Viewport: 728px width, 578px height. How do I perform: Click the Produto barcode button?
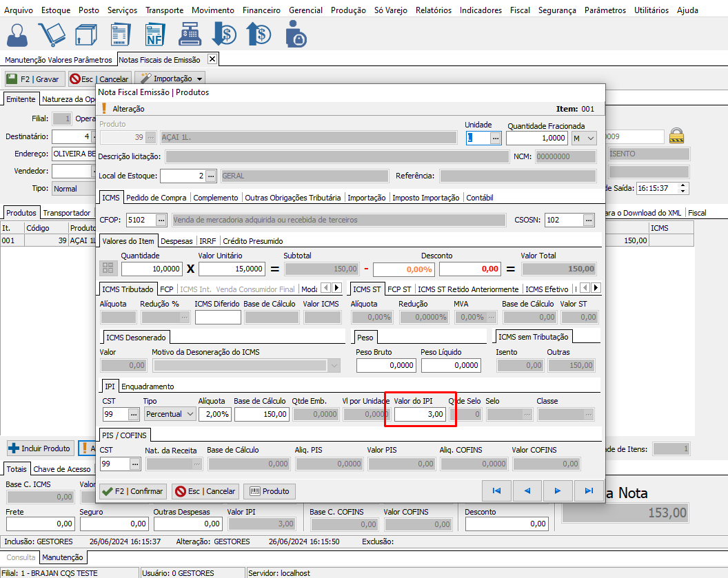tap(270, 491)
